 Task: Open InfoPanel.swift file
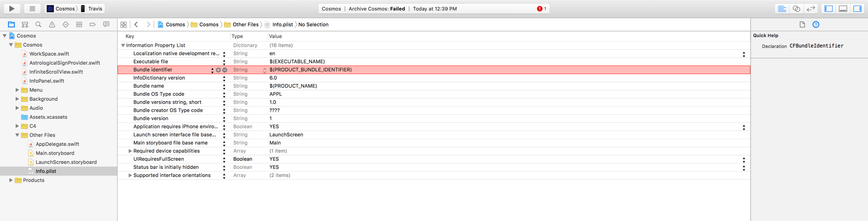point(46,81)
